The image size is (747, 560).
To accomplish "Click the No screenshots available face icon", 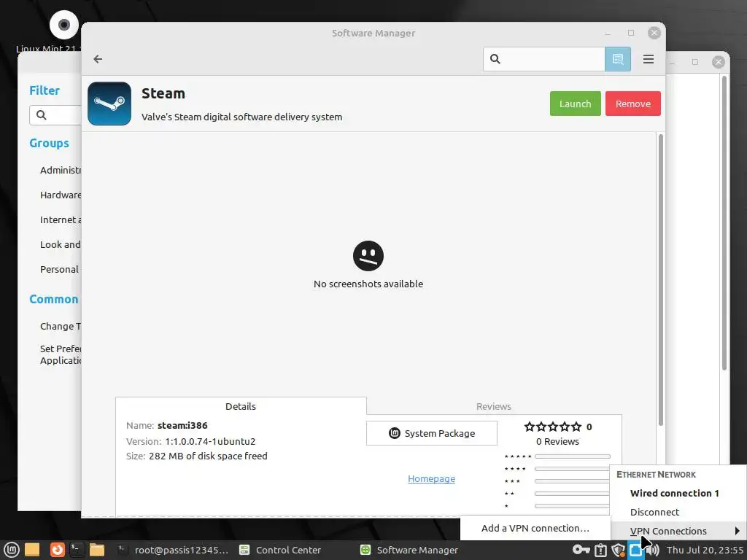I will 368,256.
